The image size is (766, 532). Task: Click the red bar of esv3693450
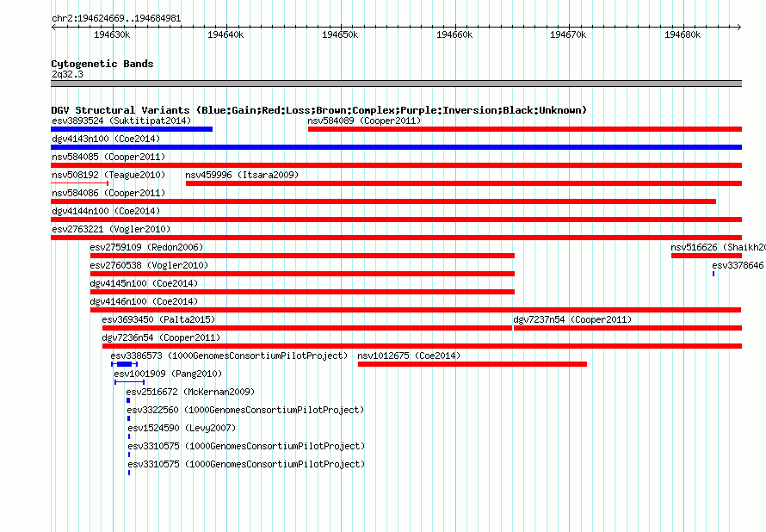[306, 328]
